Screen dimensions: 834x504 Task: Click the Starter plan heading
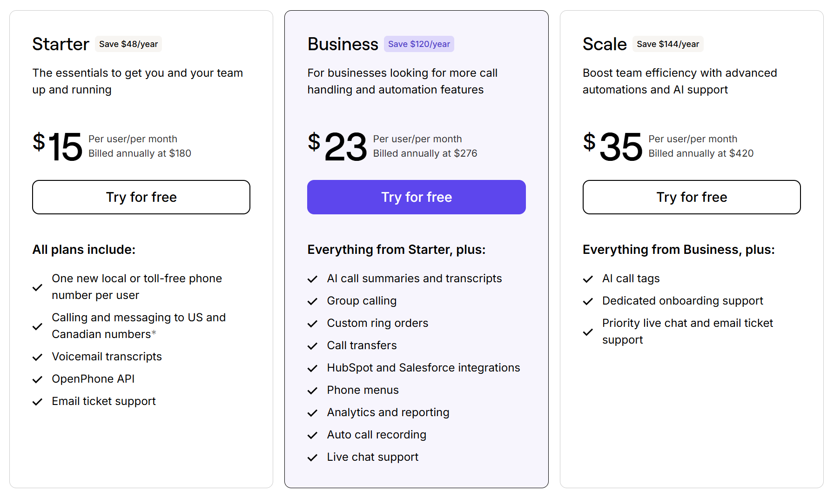[61, 44]
